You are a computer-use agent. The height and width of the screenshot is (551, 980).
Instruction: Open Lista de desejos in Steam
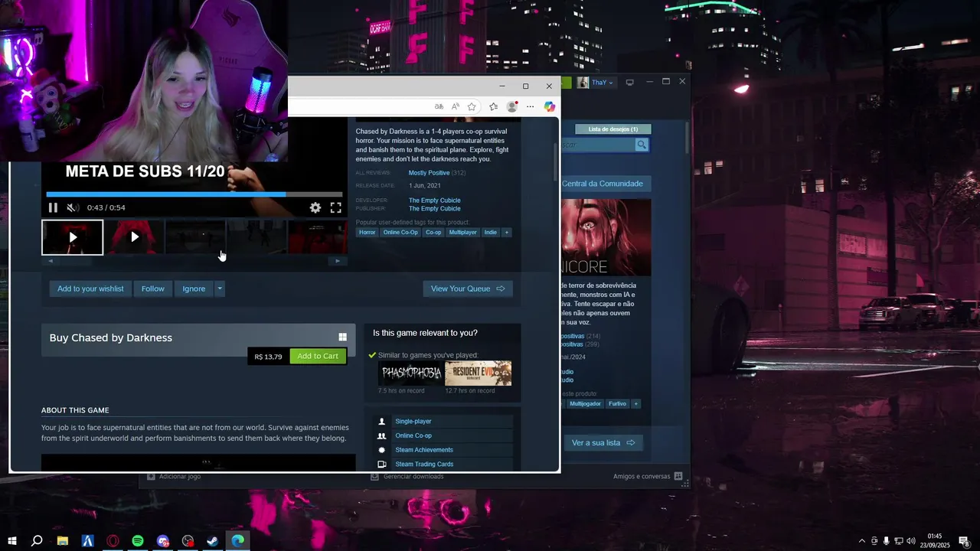613,129
